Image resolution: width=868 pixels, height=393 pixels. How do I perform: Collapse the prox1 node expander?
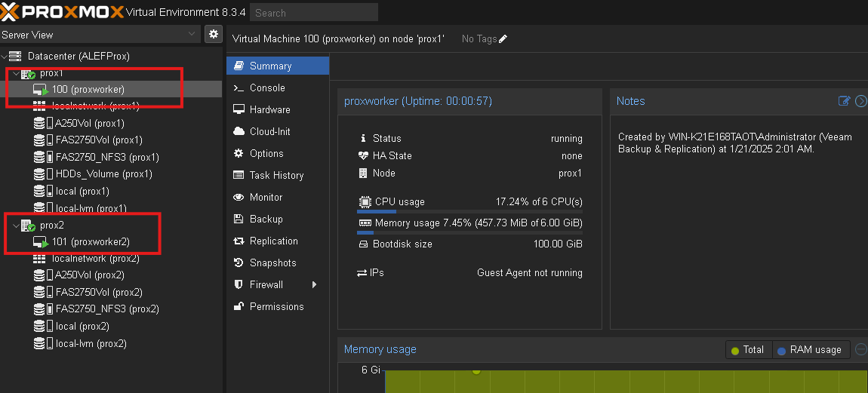(x=16, y=74)
